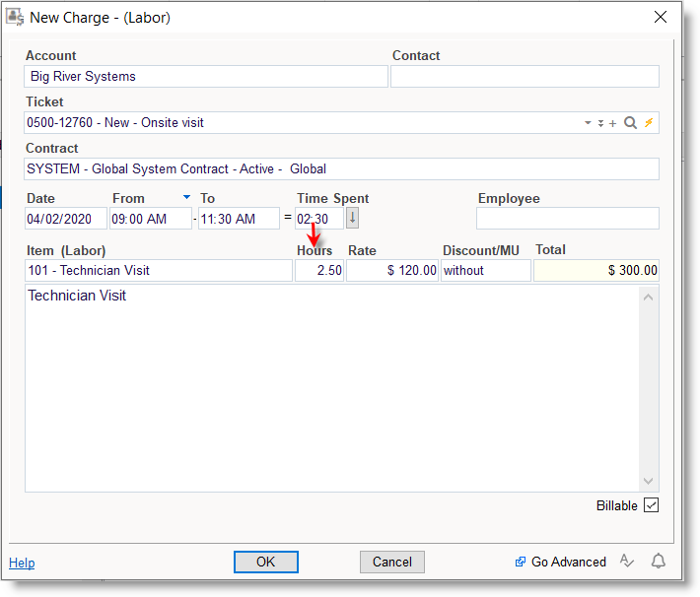Select the Rate field showing $ 120.00

coord(392,270)
